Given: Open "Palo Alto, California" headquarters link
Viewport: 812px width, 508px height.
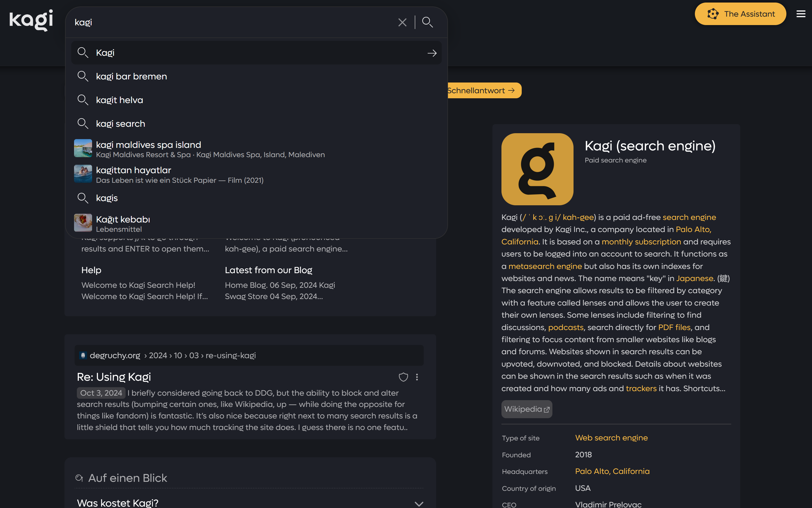Looking at the screenshot, I should tap(612, 471).
